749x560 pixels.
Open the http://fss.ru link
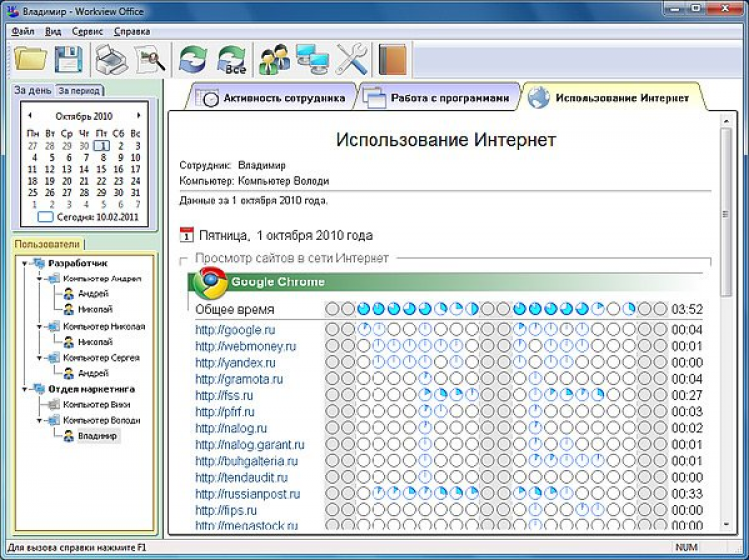[x=224, y=395]
